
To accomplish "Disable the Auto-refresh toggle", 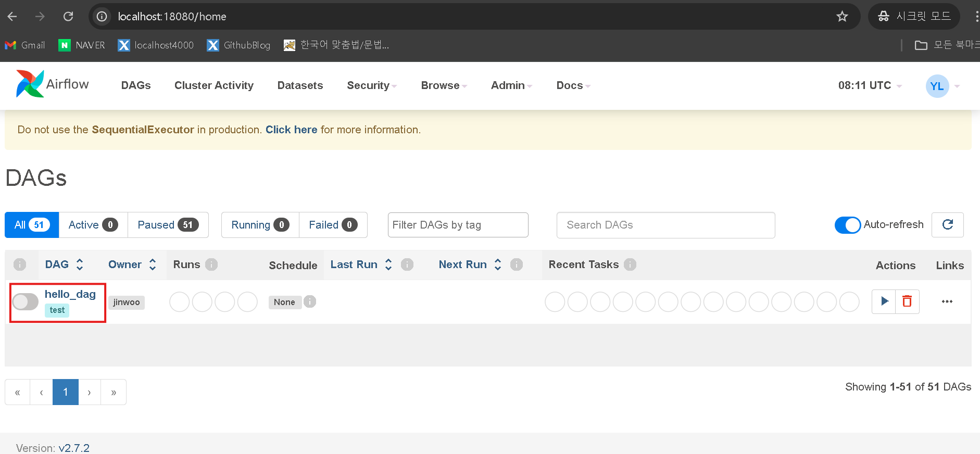I will [x=847, y=225].
